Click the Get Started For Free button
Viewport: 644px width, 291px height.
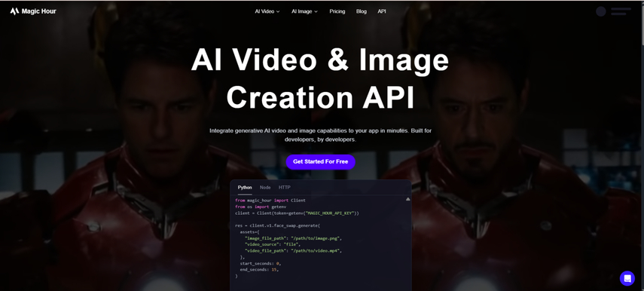320,161
